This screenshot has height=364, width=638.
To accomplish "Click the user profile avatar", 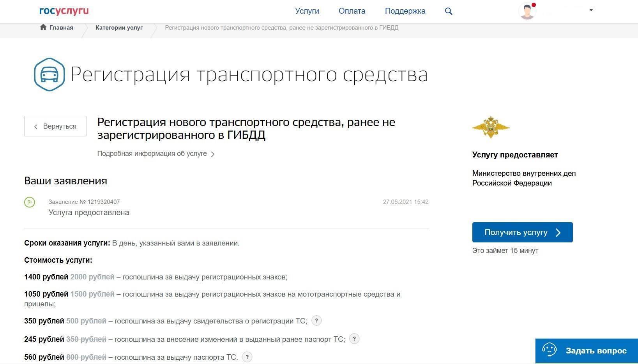I will [x=527, y=11].
